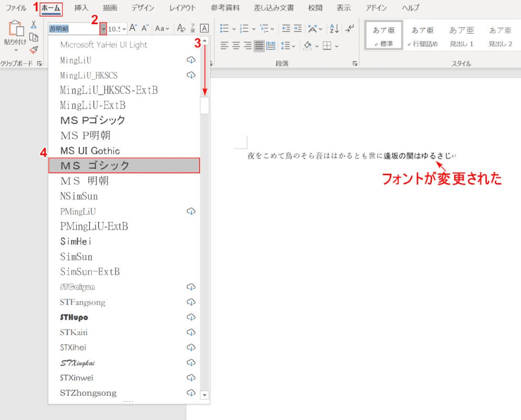Open the Change Case Aa button
The height and width of the screenshot is (420, 521).
[162, 28]
